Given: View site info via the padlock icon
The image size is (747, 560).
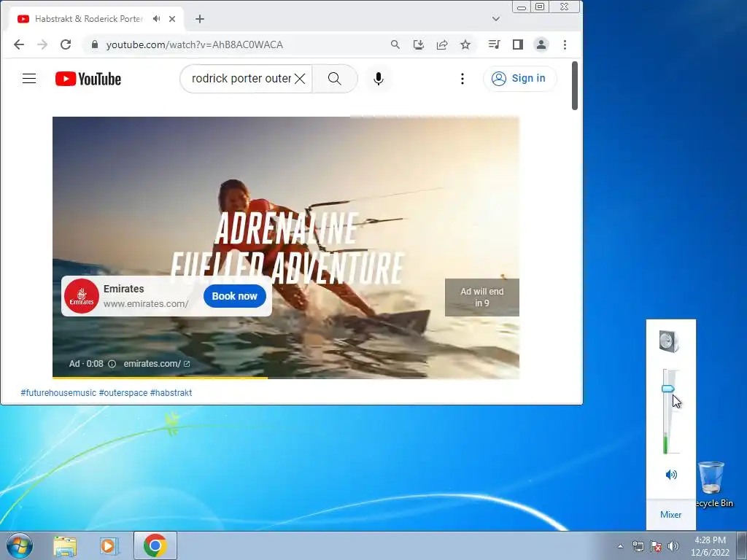Looking at the screenshot, I should click(95, 44).
